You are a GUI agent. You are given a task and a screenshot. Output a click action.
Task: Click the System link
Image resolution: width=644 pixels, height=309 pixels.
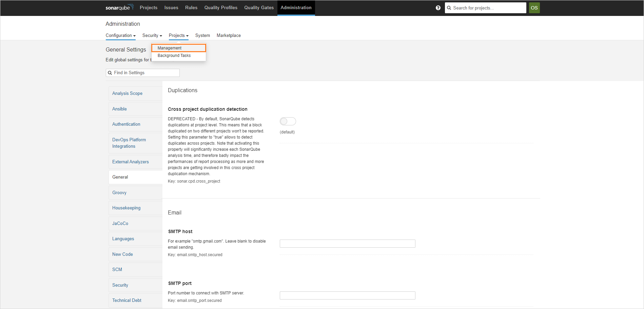pyautogui.click(x=202, y=35)
